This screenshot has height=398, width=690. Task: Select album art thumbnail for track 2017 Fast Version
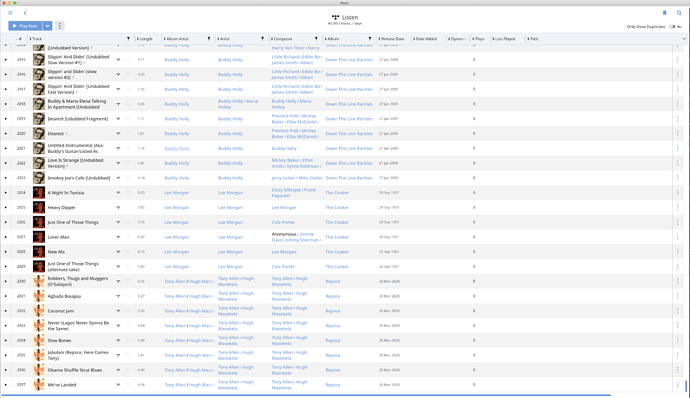click(x=39, y=89)
